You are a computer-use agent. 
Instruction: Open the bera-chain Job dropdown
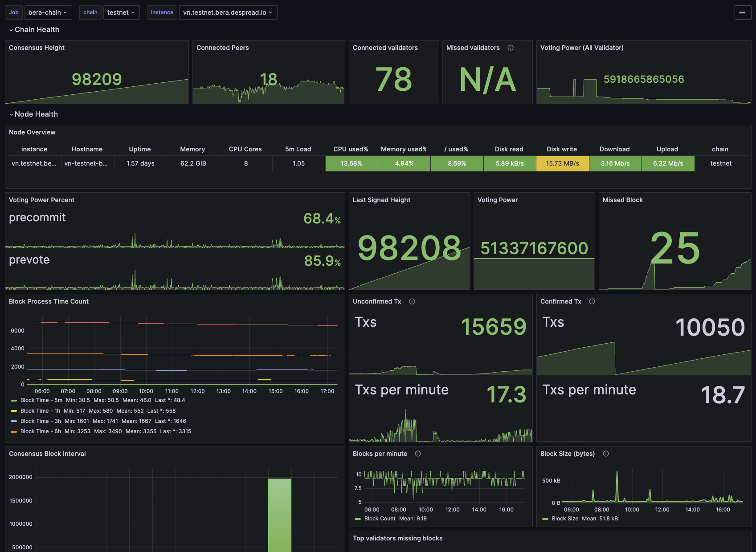(48, 12)
